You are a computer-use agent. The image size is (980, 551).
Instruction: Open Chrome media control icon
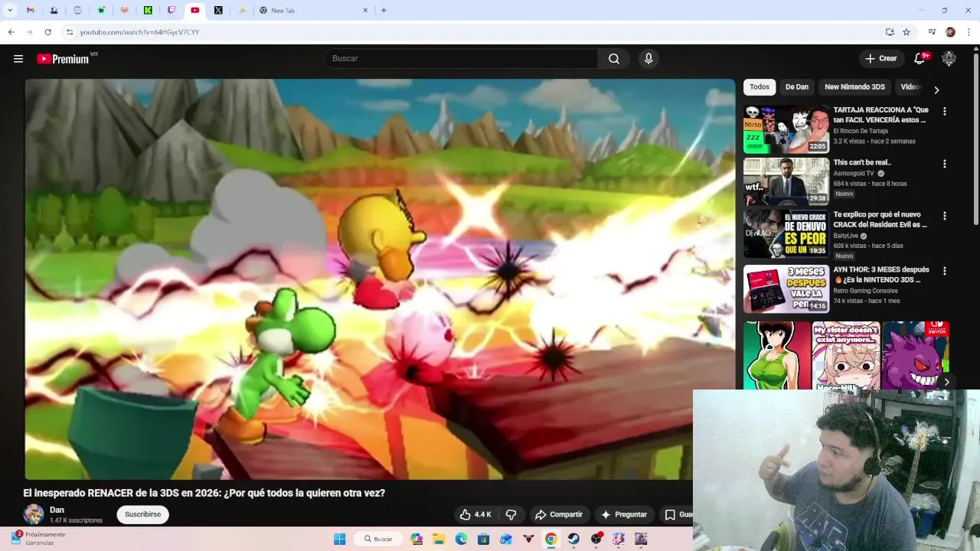point(932,32)
